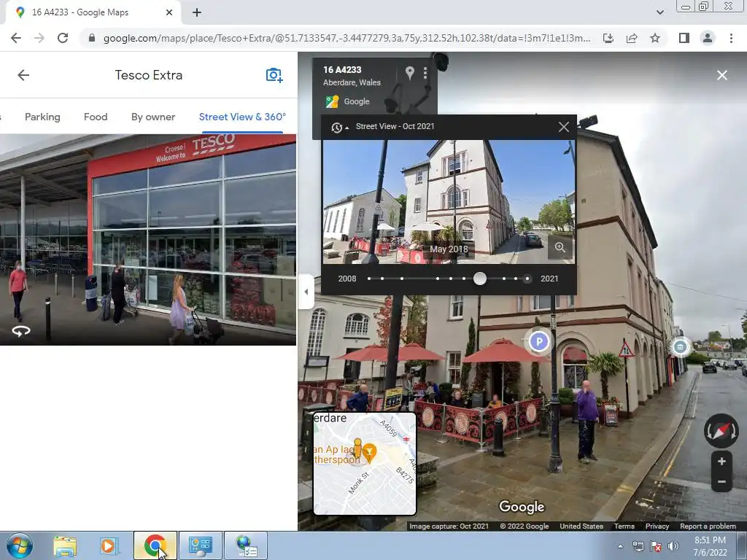Open File Explorer from taskbar

(65, 545)
